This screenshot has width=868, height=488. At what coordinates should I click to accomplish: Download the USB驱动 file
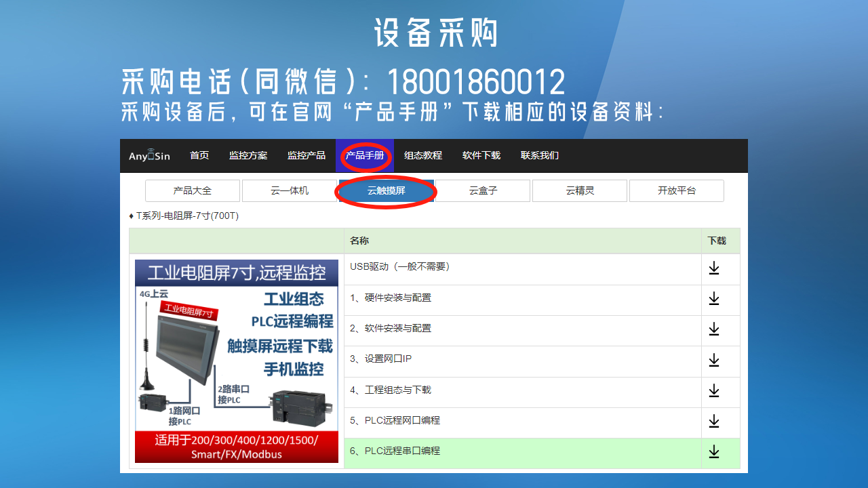point(713,268)
